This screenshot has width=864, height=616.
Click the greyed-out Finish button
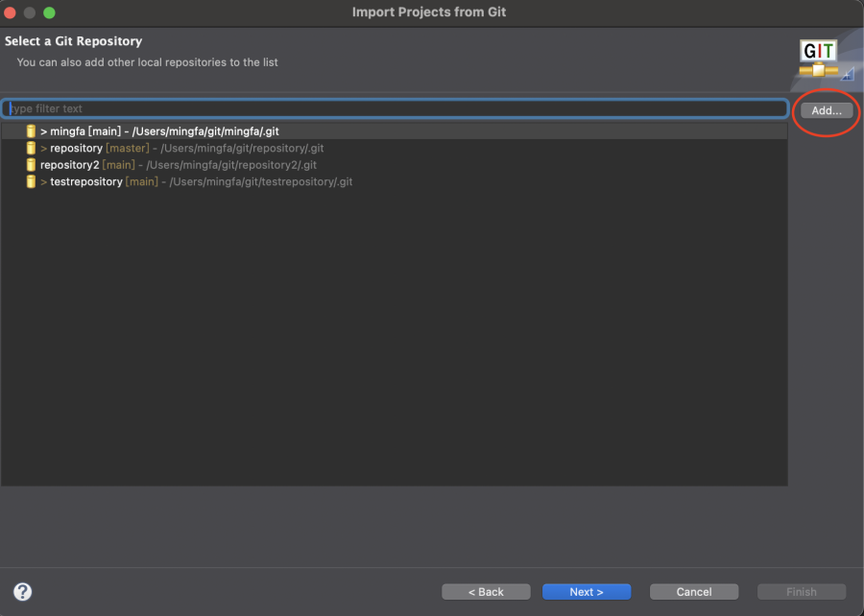(x=802, y=592)
